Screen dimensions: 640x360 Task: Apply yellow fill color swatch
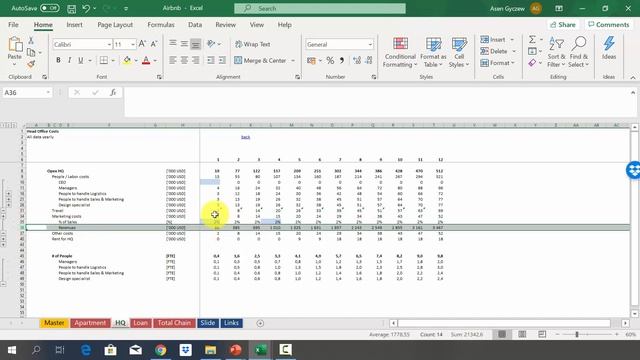[x=127, y=61]
